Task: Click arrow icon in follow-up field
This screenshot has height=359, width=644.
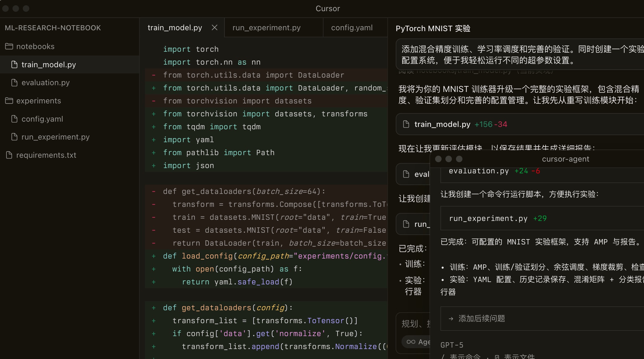Action: 451,318
